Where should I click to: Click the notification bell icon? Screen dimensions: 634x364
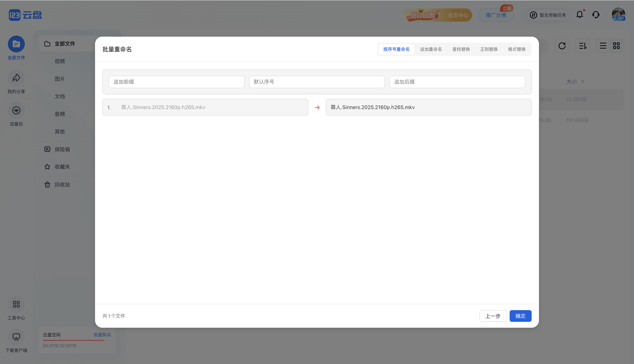pos(580,15)
